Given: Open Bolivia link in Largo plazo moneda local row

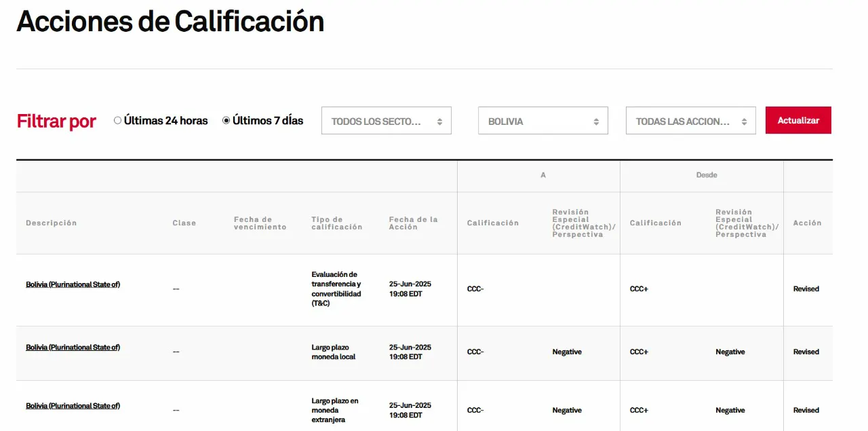Looking at the screenshot, I should [x=73, y=348].
